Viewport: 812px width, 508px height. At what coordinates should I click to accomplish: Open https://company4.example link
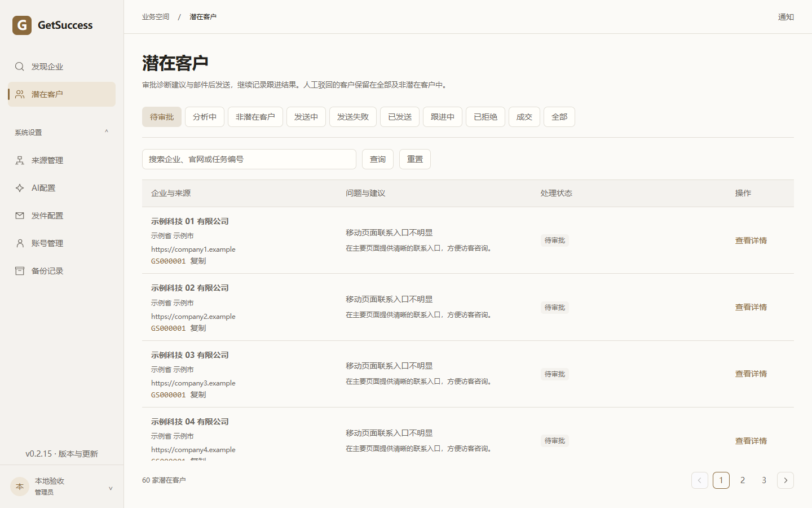click(x=193, y=449)
